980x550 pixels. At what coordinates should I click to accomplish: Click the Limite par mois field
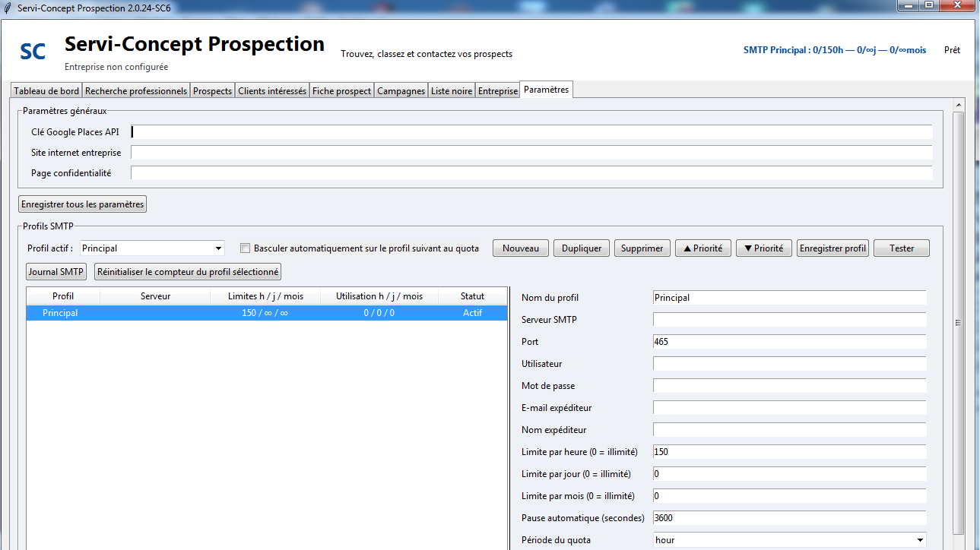789,496
